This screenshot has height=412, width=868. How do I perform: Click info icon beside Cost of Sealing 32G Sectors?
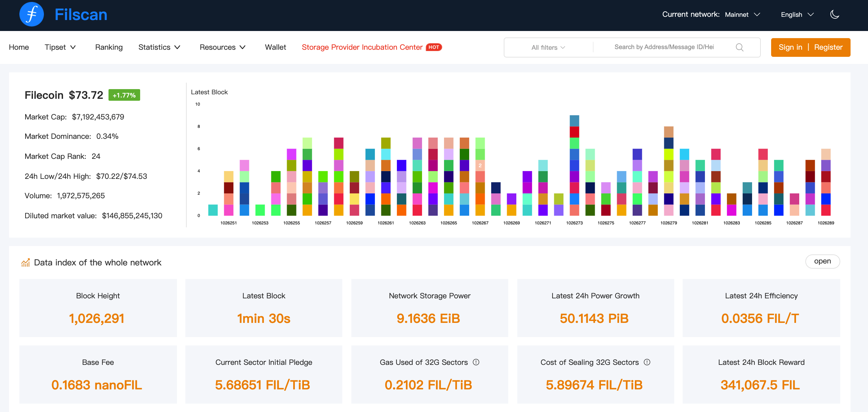646,362
